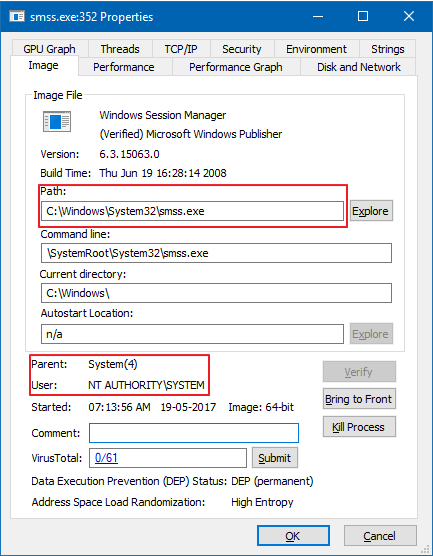Dismiss the dialog with Cancel
The height and width of the screenshot is (556, 433).
pos(380,536)
